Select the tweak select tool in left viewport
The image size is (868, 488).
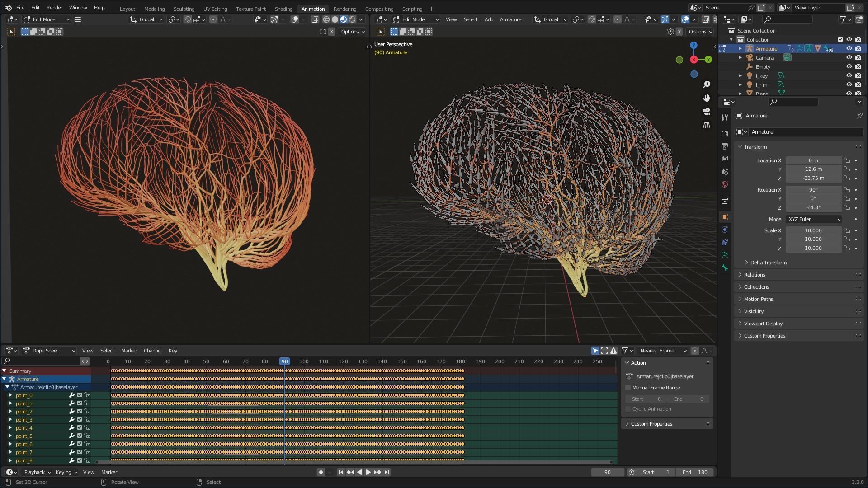click(x=11, y=32)
